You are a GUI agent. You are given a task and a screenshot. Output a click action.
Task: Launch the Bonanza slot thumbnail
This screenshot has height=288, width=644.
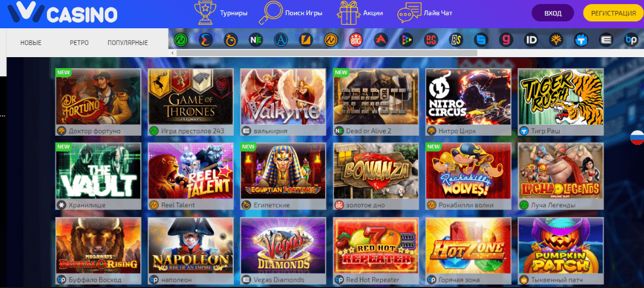pyautogui.click(x=376, y=171)
